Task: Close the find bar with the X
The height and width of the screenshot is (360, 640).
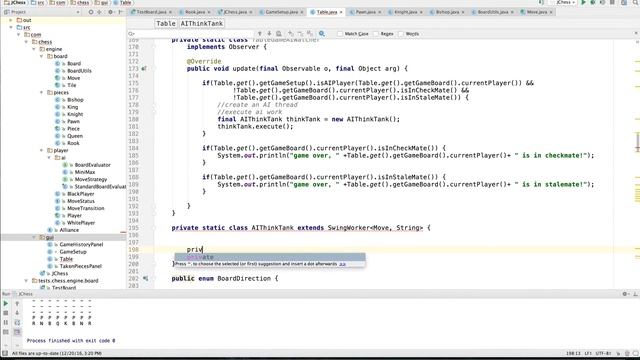Action: [x=636, y=33]
